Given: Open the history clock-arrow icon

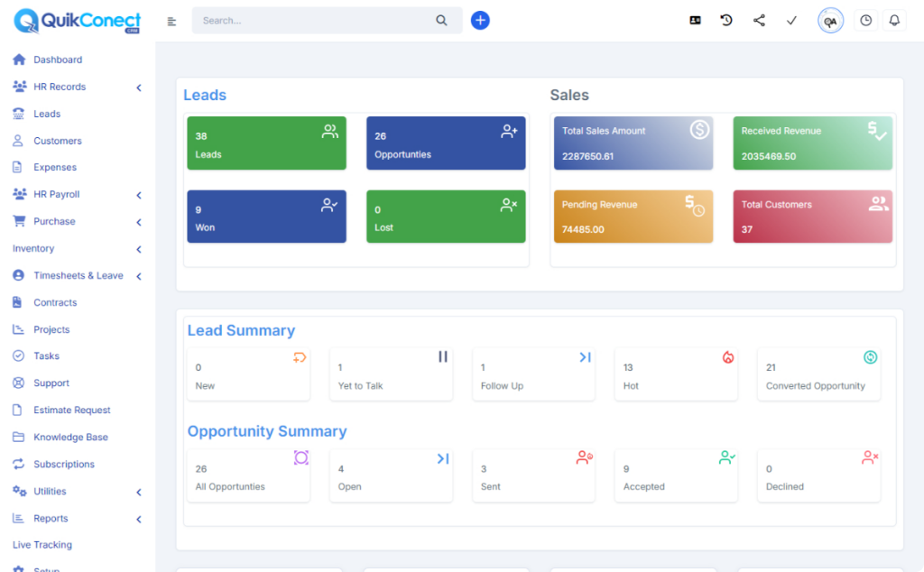Looking at the screenshot, I should point(726,21).
